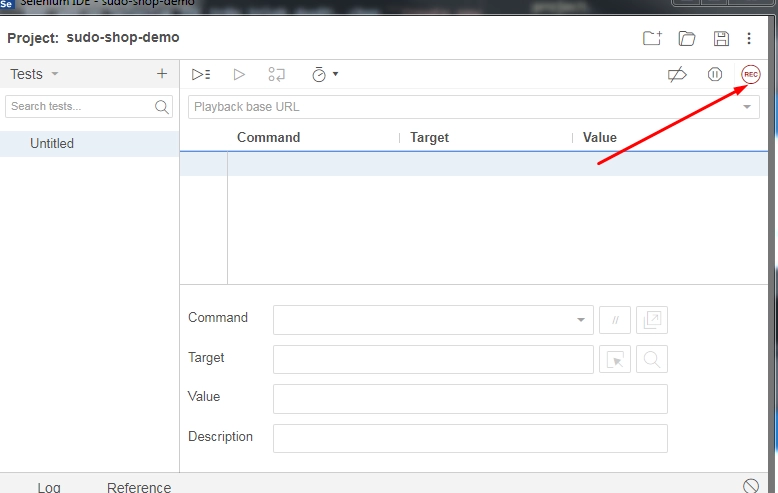778x493 pixels.
Task: Click the step over command icon
Action: pyautogui.click(x=277, y=74)
